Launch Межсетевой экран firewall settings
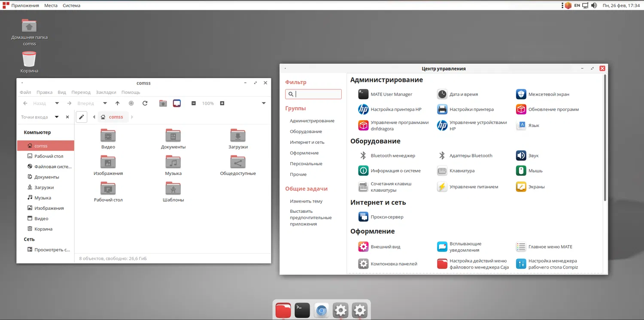 [543, 94]
